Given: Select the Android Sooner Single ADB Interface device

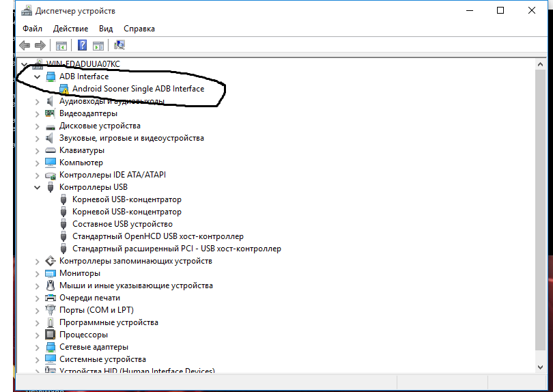Looking at the screenshot, I should click(x=138, y=89).
